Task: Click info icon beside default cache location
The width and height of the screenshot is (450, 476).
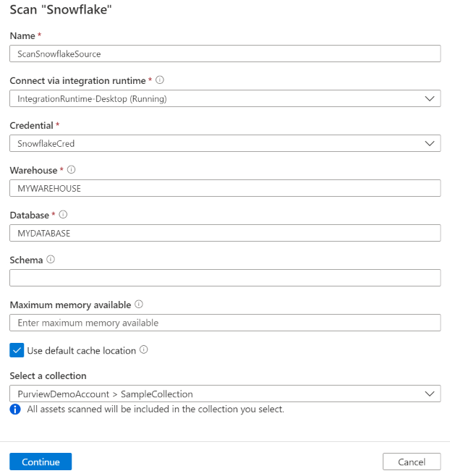Action: point(143,350)
